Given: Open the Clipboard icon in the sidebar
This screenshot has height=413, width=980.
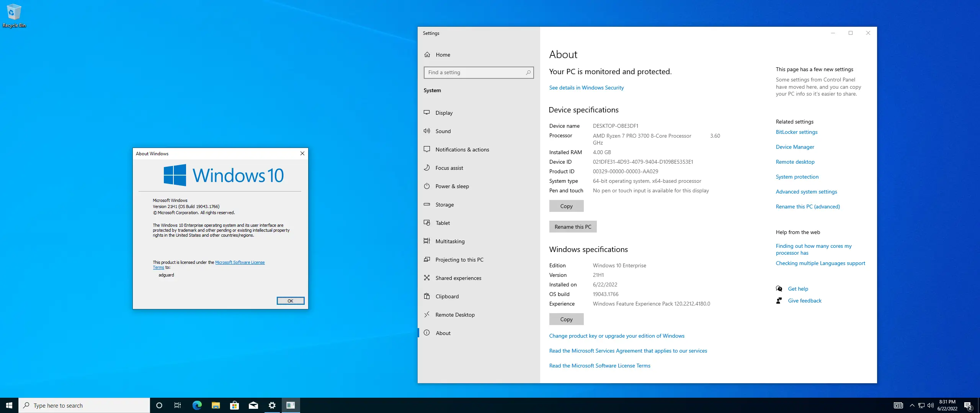Looking at the screenshot, I should 427,296.
